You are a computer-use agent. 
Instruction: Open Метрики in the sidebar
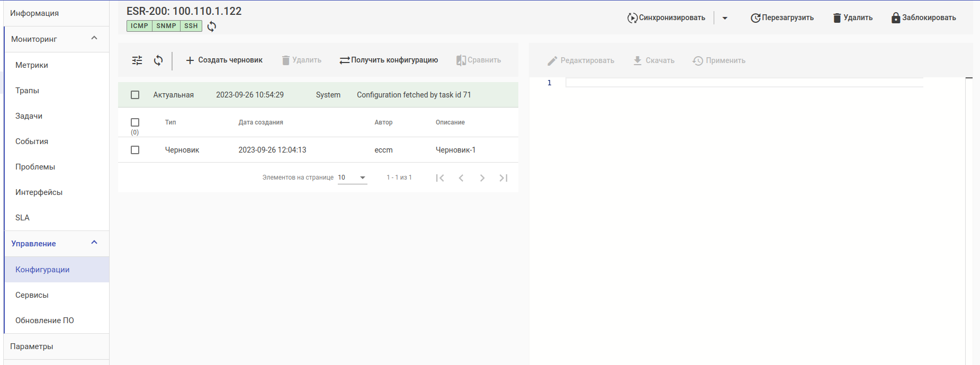point(57,65)
